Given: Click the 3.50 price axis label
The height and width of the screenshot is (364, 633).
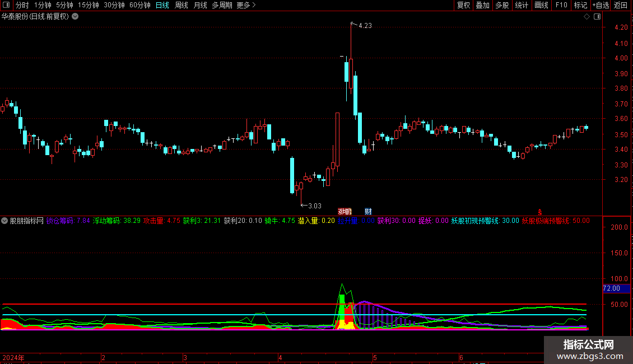Looking at the screenshot, I should pos(621,135).
